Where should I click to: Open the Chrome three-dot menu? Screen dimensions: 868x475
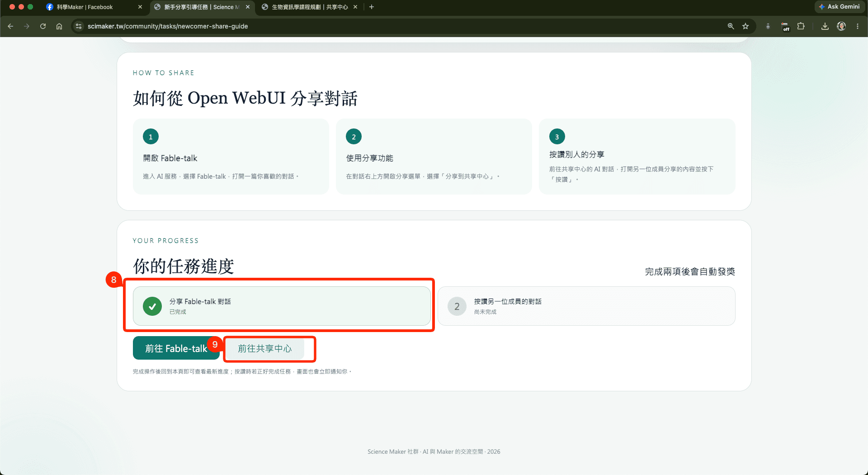coord(858,26)
